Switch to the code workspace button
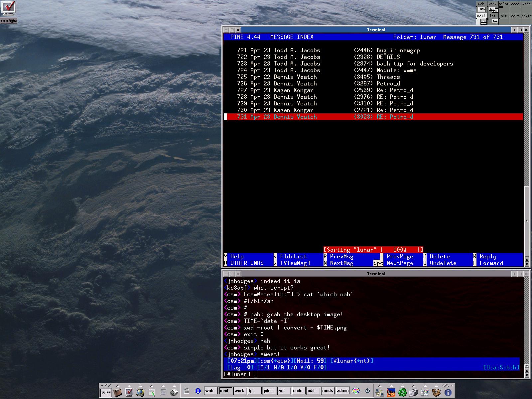This screenshot has width=532, height=399. click(298, 391)
